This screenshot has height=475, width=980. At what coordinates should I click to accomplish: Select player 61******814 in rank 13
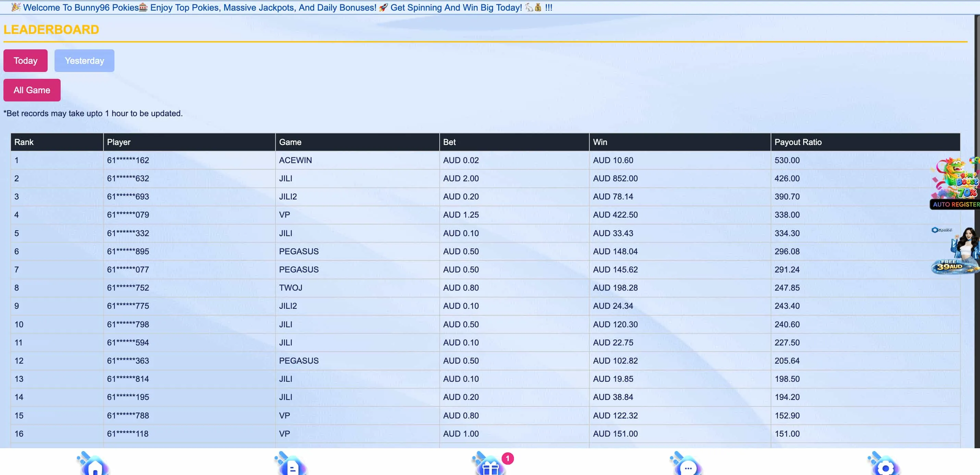(128, 379)
